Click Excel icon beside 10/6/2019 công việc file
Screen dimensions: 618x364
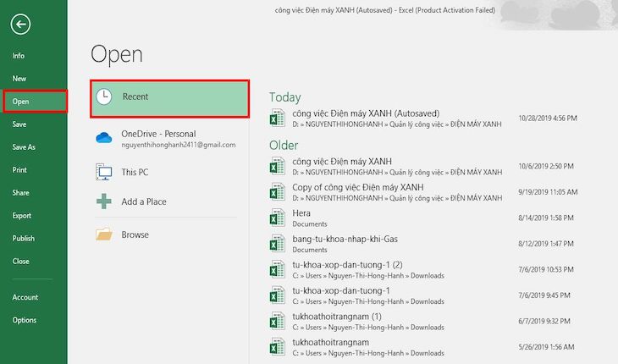[277, 166]
